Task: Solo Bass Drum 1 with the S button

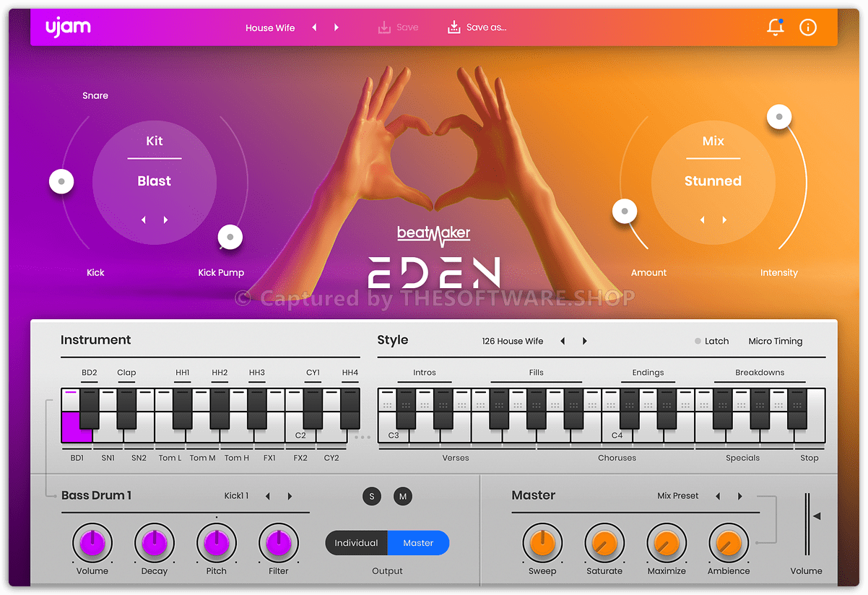Action: tap(372, 496)
